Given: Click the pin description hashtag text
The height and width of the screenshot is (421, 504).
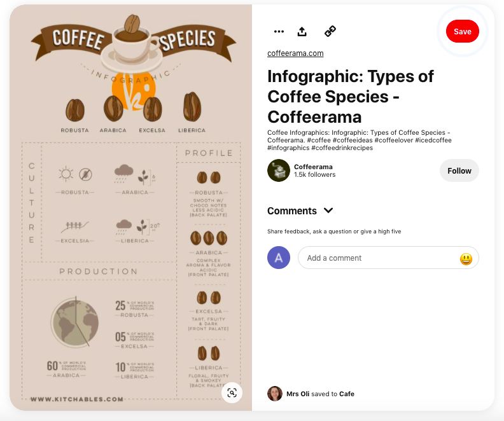Looking at the screenshot, I should point(360,140).
